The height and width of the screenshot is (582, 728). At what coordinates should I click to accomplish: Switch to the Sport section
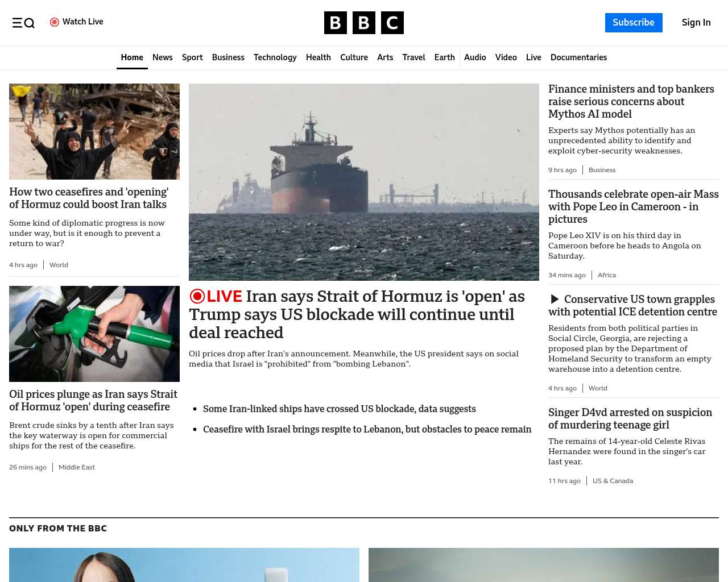click(x=192, y=57)
